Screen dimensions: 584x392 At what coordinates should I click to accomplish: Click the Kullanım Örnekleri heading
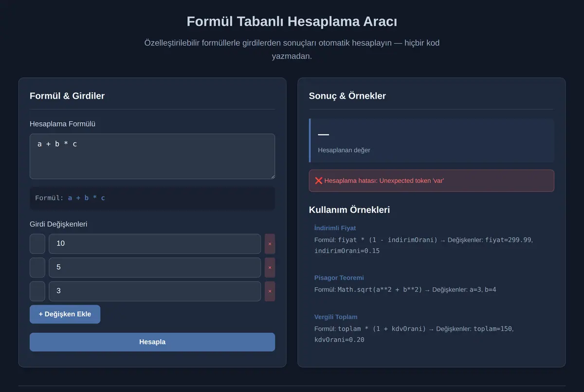click(x=349, y=210)
